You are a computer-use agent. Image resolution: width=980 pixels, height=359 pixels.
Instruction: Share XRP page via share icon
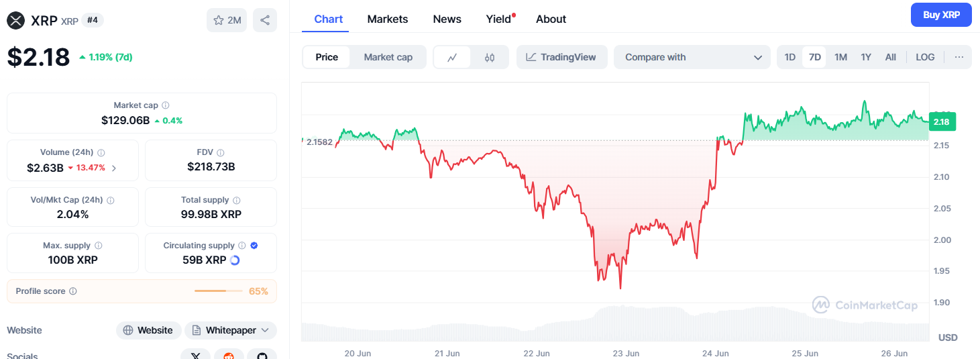[x=265, y=20]
